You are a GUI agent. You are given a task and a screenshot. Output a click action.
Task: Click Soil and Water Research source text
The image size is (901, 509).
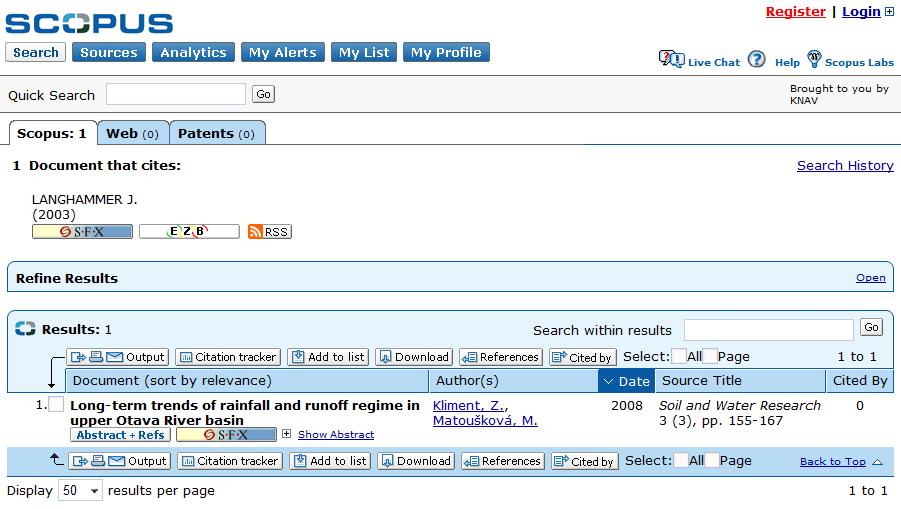(740, 406)
